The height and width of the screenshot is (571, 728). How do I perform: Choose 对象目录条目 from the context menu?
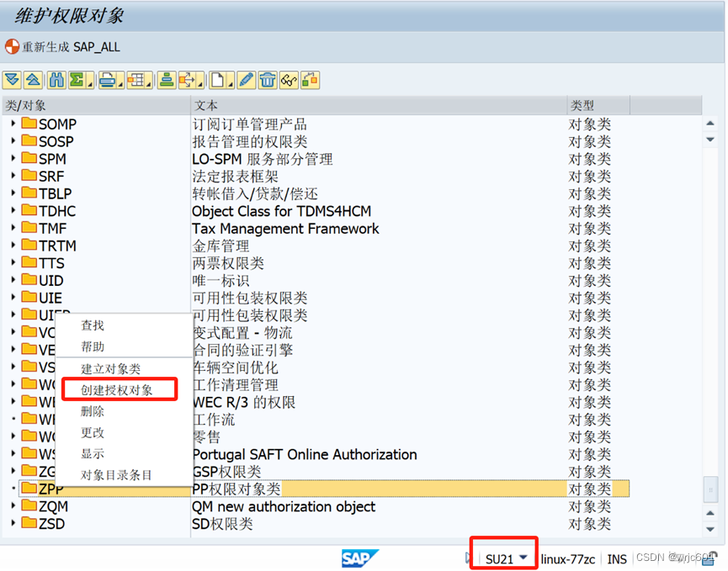pyautogui.click(x=116, y=475)
